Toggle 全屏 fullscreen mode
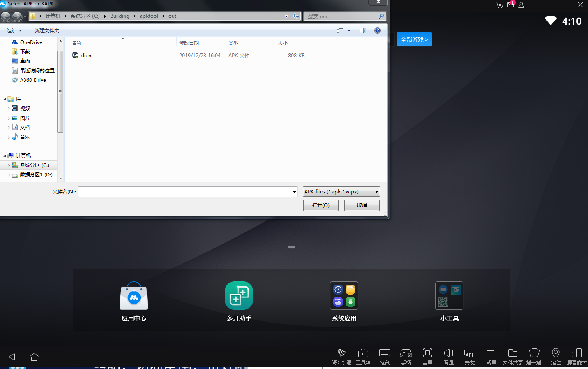The image size is (588, 369). click(x=427, y=356)
